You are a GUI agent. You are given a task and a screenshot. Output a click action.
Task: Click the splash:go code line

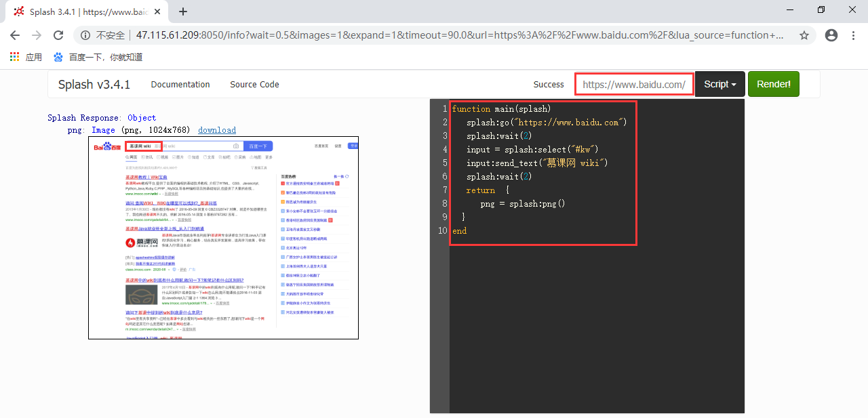547,123
